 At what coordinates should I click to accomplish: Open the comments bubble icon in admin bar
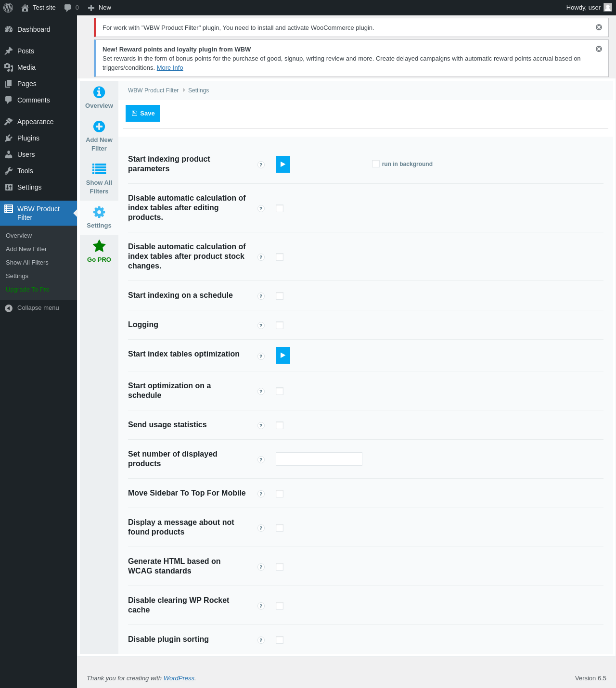pyautogui.click(x=68, y=8)
